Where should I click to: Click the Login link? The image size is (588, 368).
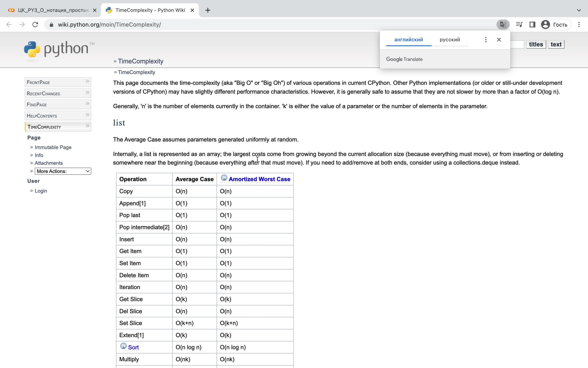(x=41, y=191)
